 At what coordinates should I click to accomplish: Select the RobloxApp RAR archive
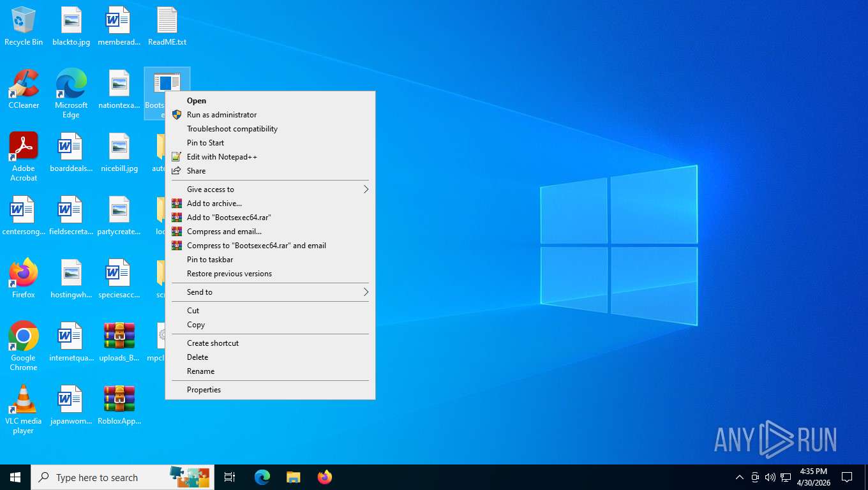pos(119,406)
